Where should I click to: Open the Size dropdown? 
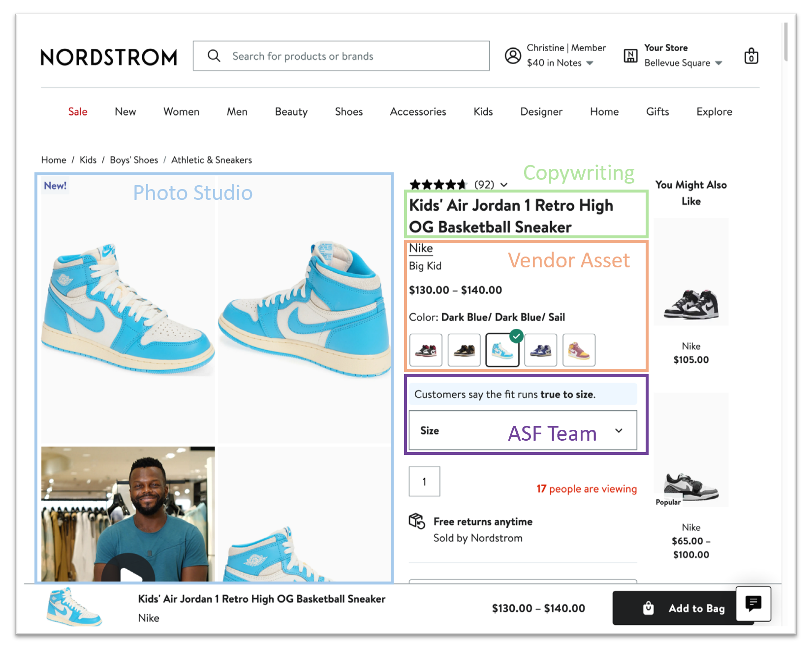point(523,430)
